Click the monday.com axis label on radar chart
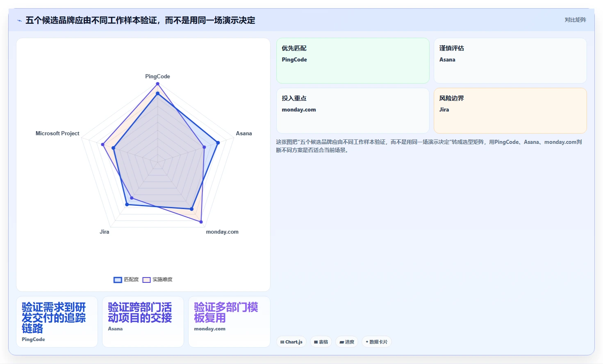The height and width of the screenshot is (364, 603). [222, 232]
